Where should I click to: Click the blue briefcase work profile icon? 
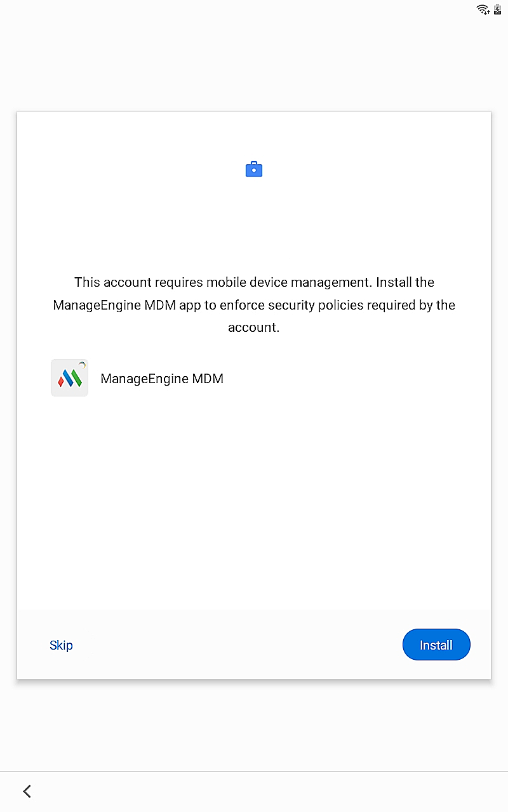(254, 169)
